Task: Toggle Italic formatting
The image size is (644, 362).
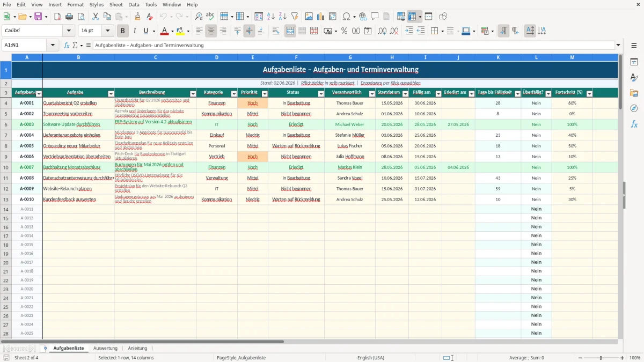Action: click(x=135, y=31)
